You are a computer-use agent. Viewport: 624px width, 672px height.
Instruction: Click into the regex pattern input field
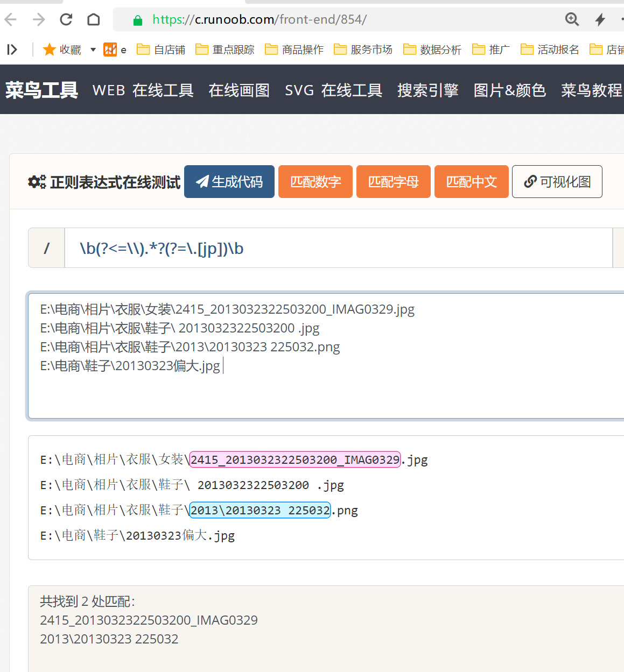[x=338, y=248]
